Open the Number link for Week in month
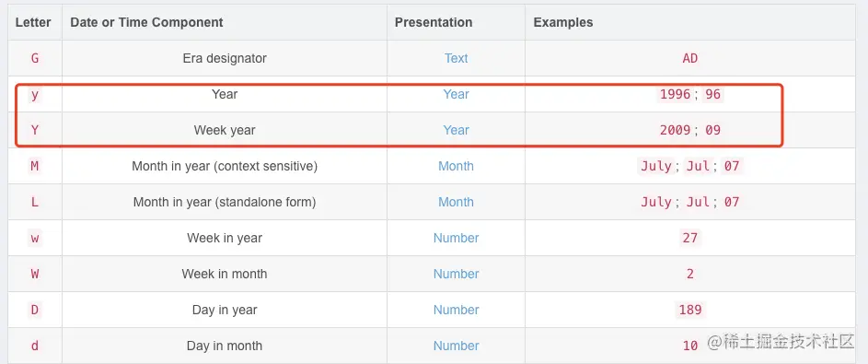Screen dimensions: 868x364 click(x=456, y=274)
